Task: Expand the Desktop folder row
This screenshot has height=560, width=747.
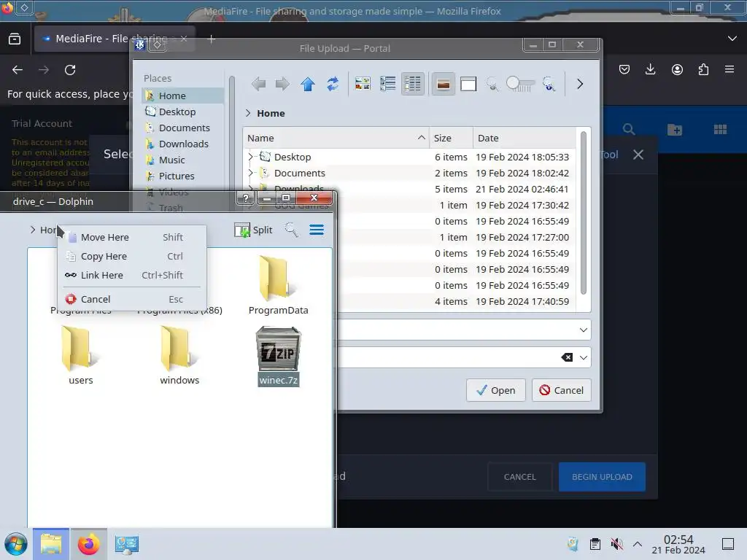Action: (251, 157)
